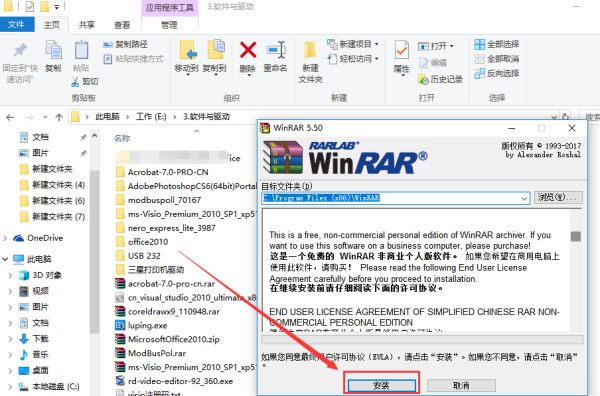The image size is (600, 396).
Task: Click the red Delete icon in ribbon
Action: tap(248, 50)
